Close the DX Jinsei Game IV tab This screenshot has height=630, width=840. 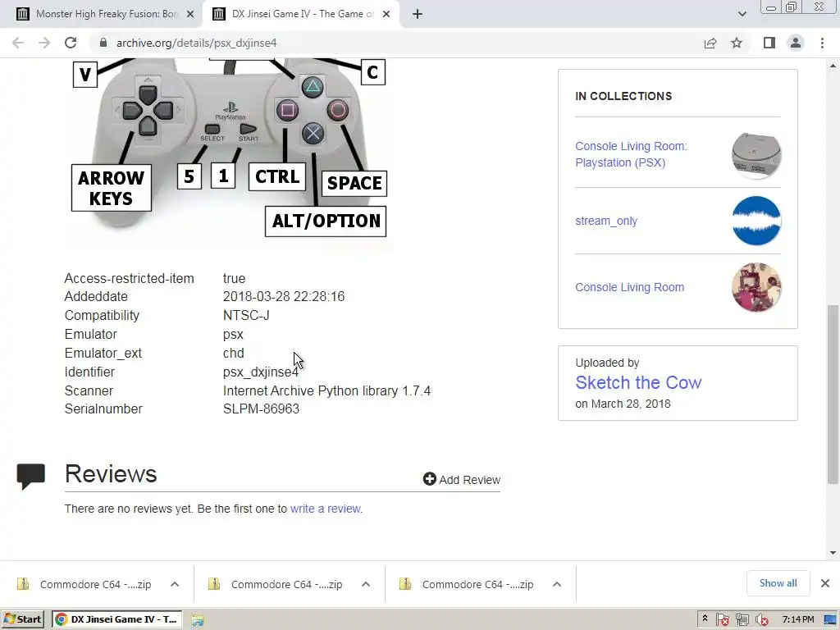tap(386, 15)
